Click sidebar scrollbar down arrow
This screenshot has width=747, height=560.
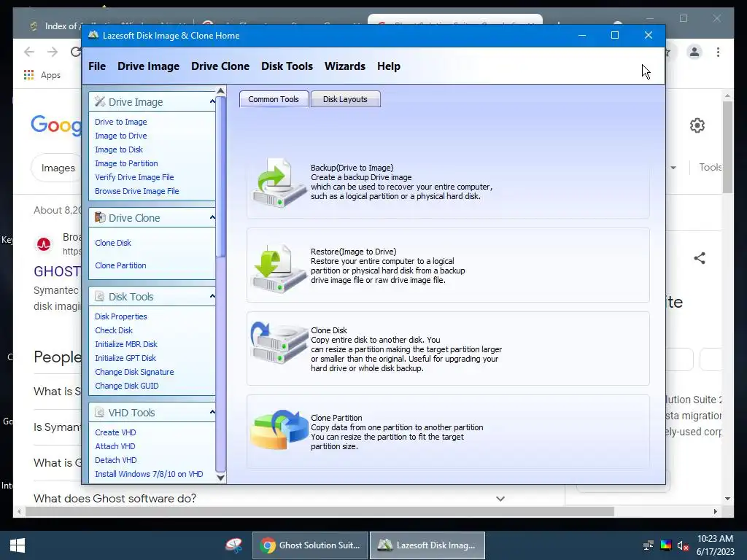220,478
